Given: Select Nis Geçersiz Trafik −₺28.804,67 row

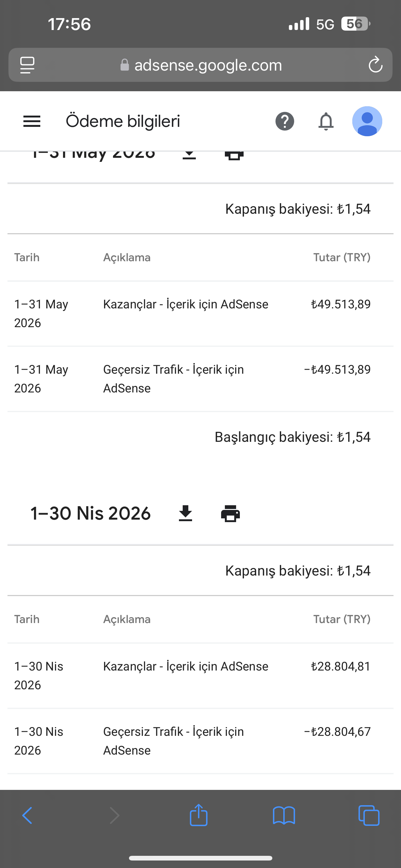Looking at the screenshot, I should [201, 741].
